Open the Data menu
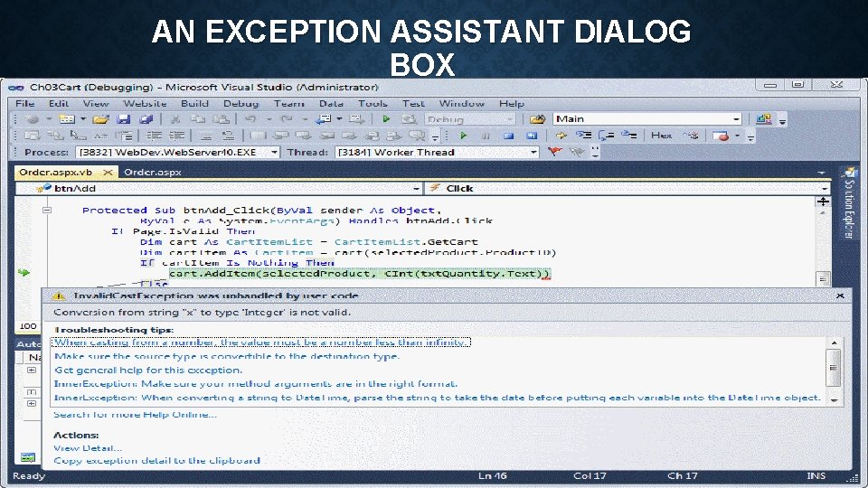 click(331, 103)
